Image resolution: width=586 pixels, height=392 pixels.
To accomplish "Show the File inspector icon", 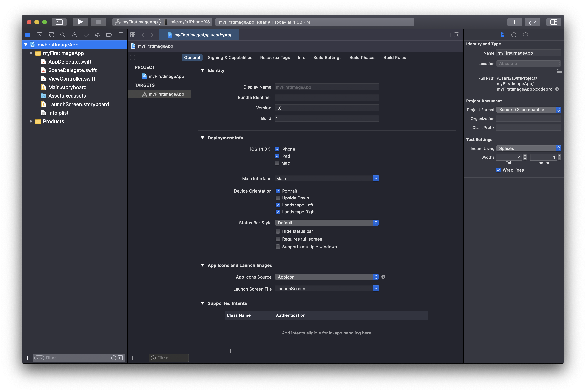I will coord(502,35).
